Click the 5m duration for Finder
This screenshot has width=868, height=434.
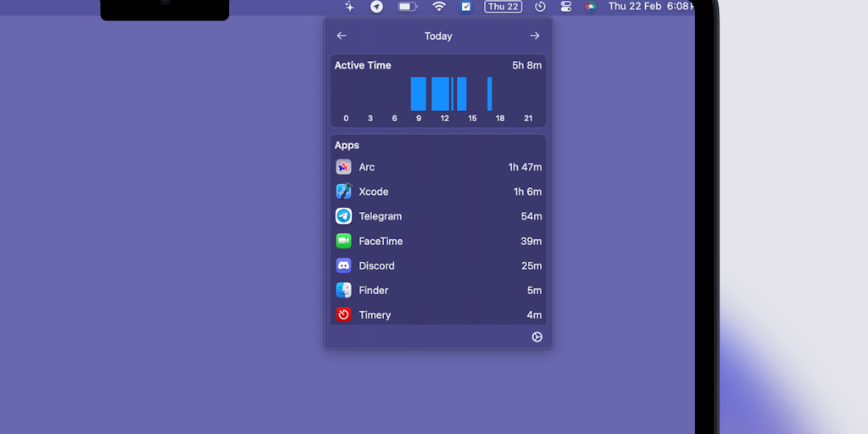click(534, 291)
